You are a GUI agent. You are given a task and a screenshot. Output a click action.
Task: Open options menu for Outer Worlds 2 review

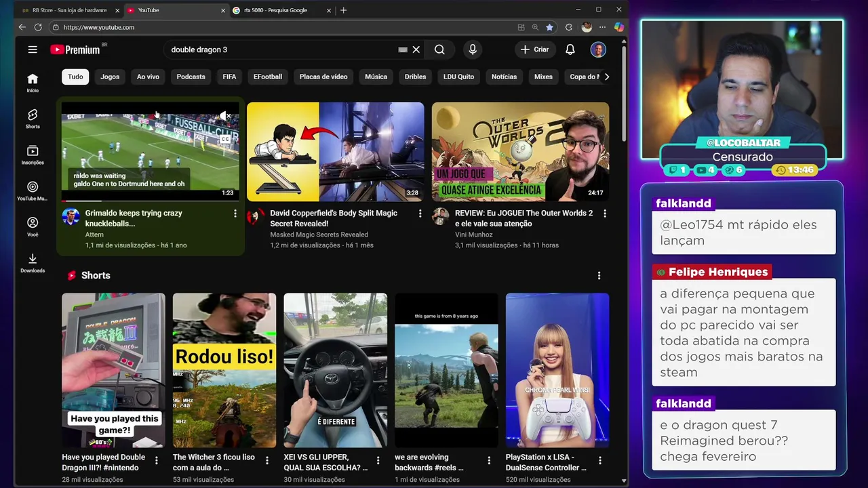(605, 213)
